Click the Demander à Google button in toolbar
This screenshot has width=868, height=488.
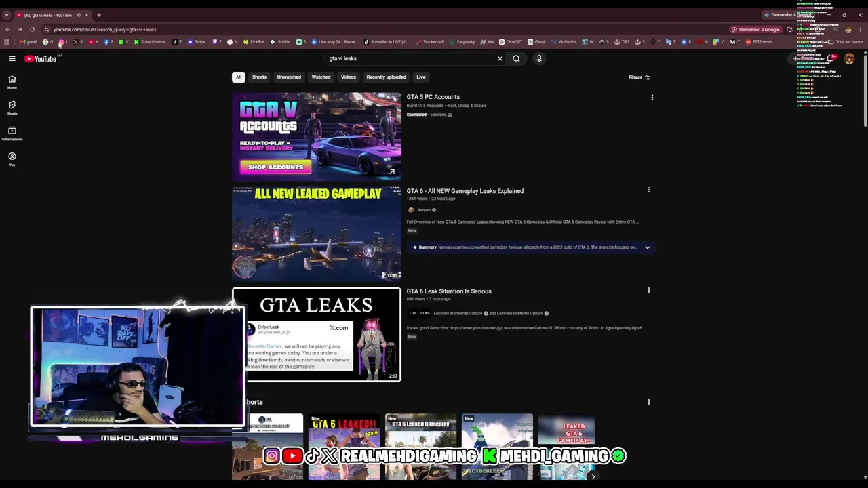pos(755,29)
